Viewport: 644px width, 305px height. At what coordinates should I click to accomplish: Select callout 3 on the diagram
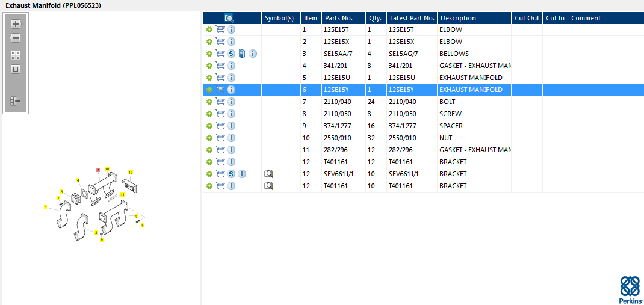[x=61, y=192]
